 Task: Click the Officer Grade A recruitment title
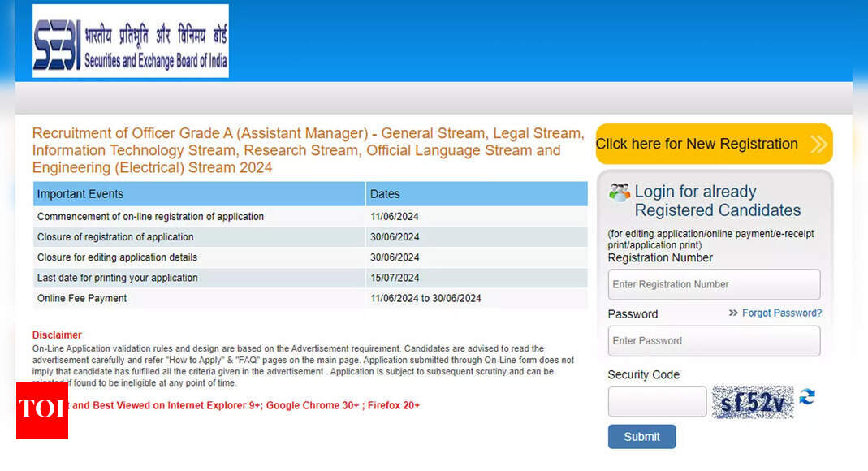tap(308, 150)
